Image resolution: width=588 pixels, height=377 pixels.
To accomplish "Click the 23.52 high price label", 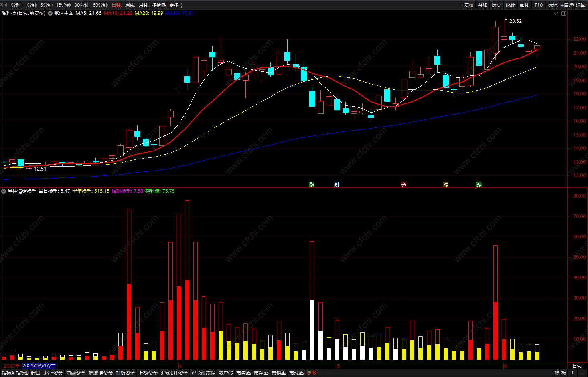I will pyautogui.click(x=515, y=21).
